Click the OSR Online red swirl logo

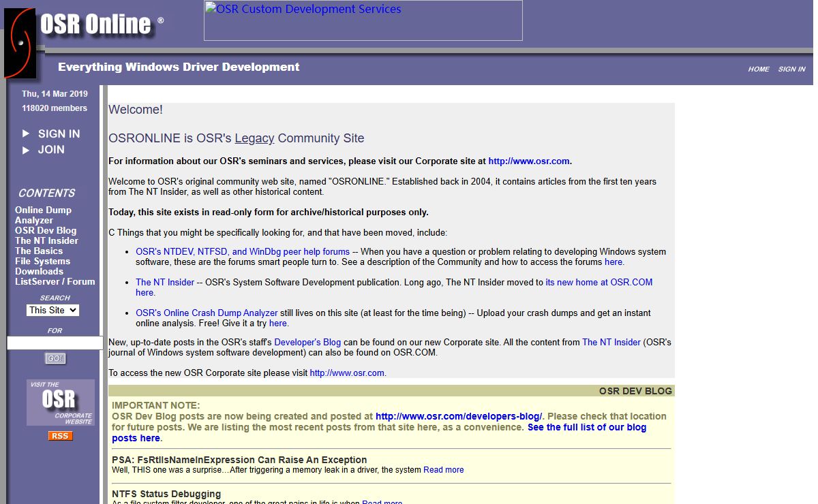coord(19,43)
